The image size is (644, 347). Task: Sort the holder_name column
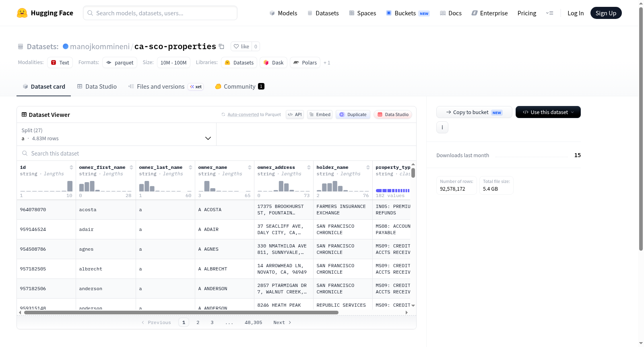tap(368, 167)
